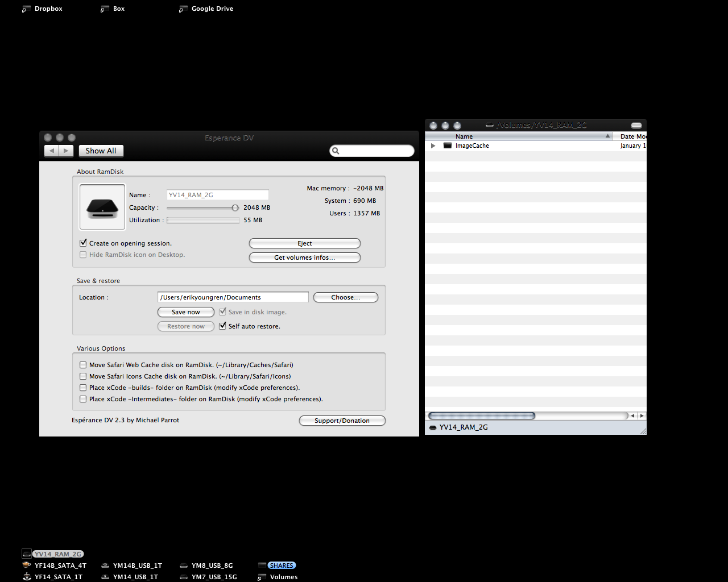Enable Place xCode builds folder on RamDisk

click(83, 388)
